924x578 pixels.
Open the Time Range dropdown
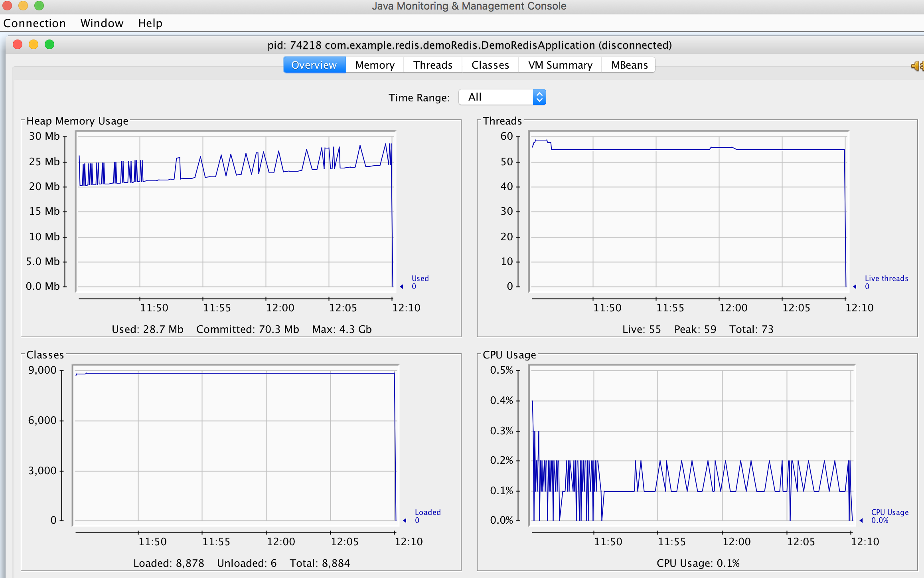502,97
